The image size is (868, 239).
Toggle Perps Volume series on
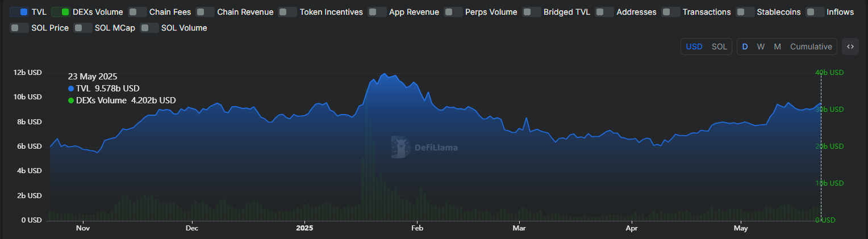pyautogui.click(x=453, y=12)
